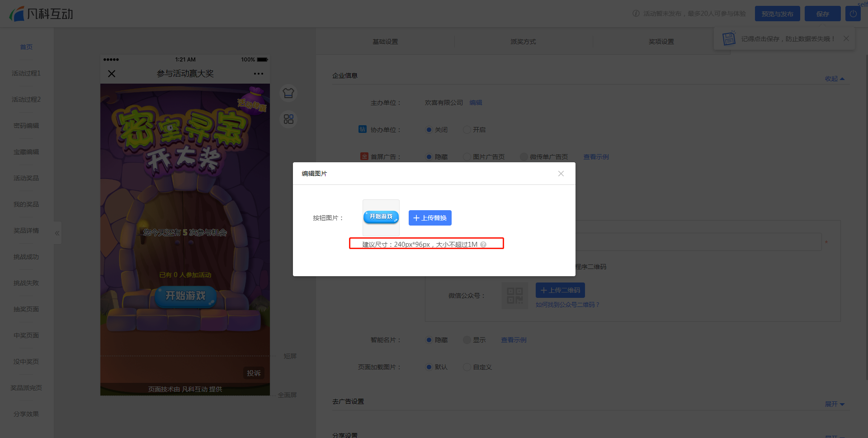Expand 去广告设置 section via 展开
The image size is (868, 438).
pyautogui.click(x=835, y=404)
